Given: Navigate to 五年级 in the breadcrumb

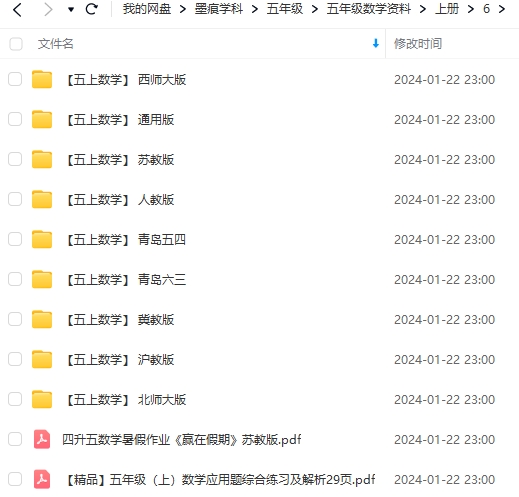Looking at the screenshot, I should (x=285, y=9).
